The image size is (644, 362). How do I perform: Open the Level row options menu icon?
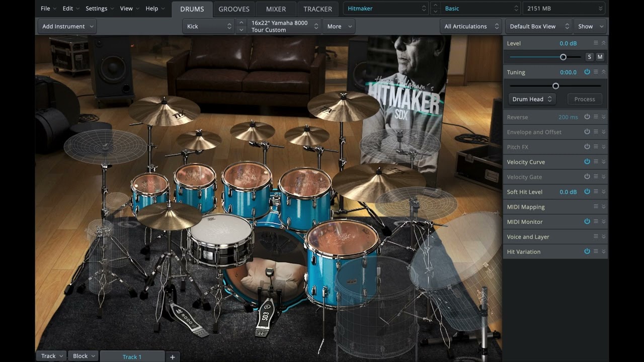pyautogui.click(x=596, y=43)
